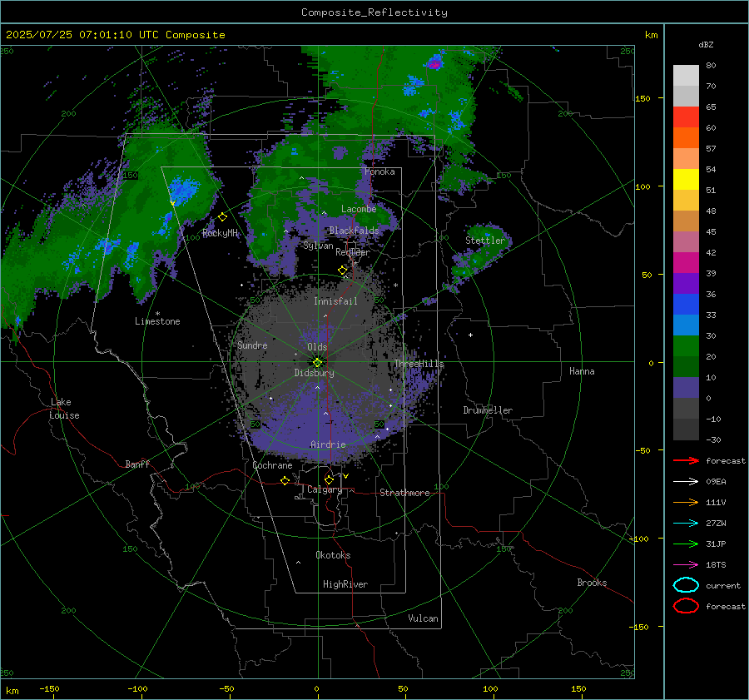Click the 36 dBZ blue swatch

(x=686, y=304)
